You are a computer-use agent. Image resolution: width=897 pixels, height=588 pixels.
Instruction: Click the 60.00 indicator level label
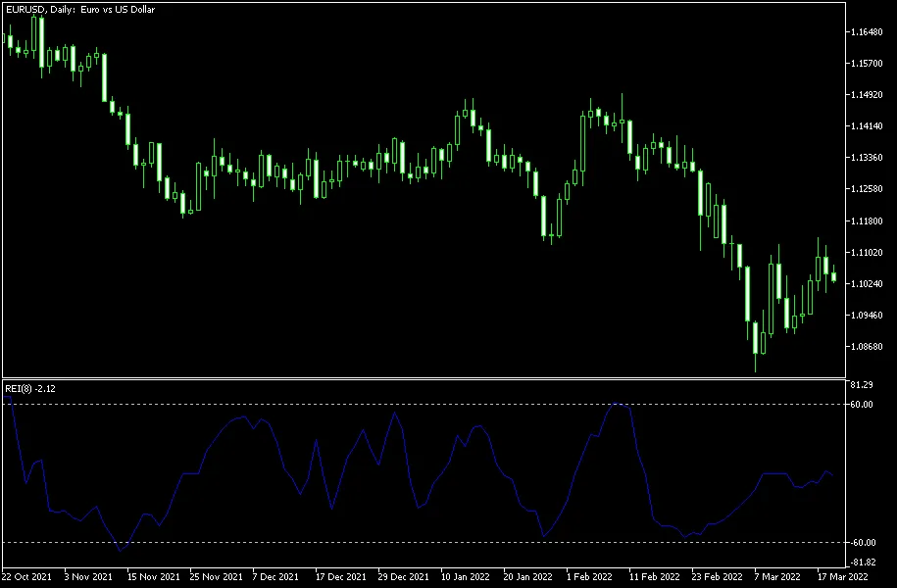(x=865, y=404)
